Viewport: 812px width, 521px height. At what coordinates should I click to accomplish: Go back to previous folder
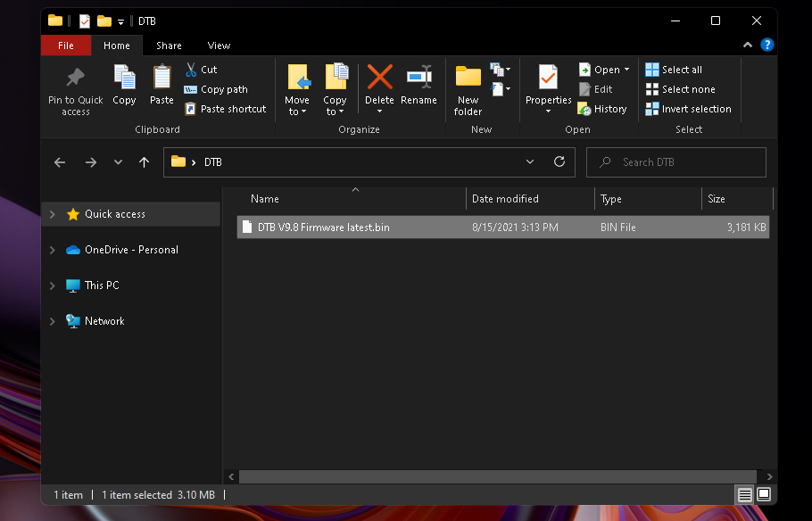click(x=60, y=162)
